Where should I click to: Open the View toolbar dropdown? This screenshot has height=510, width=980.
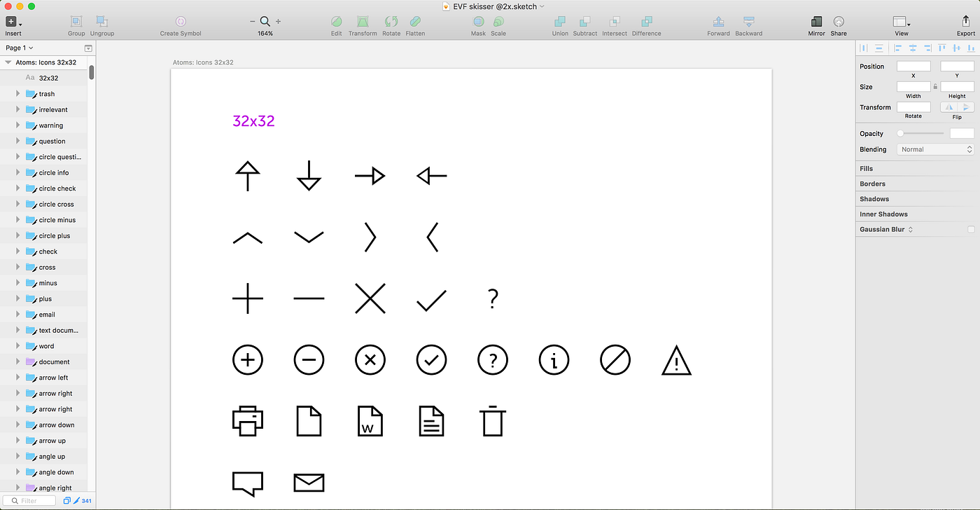click(902, 22)
